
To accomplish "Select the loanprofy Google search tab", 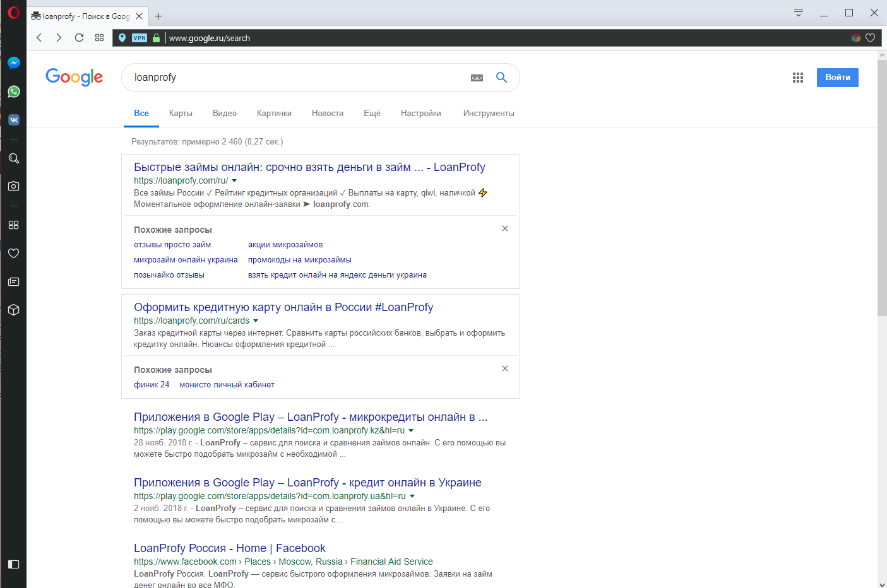I will [87, 16].
